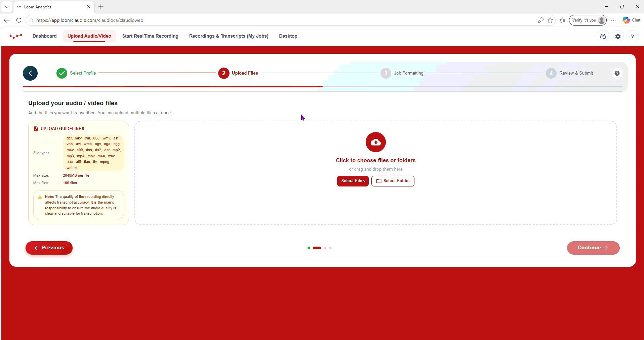Click the active red pagination indicator

(317, 248)
